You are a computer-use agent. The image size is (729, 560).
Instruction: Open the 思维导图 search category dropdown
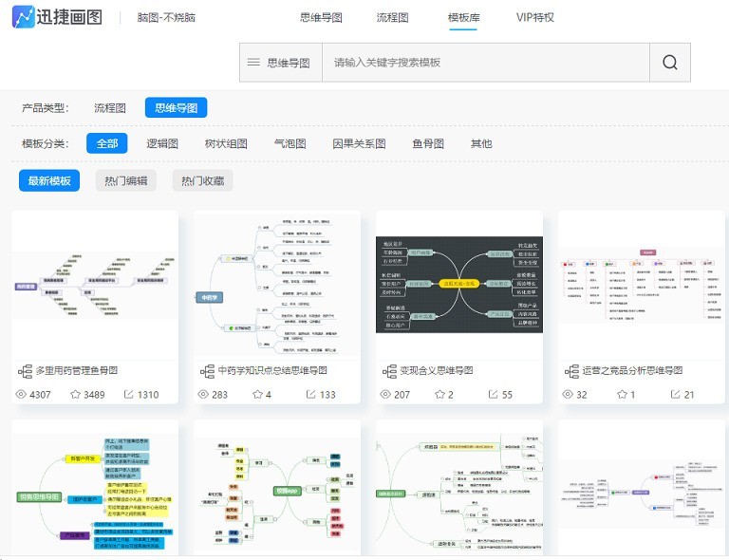[281, 63]
